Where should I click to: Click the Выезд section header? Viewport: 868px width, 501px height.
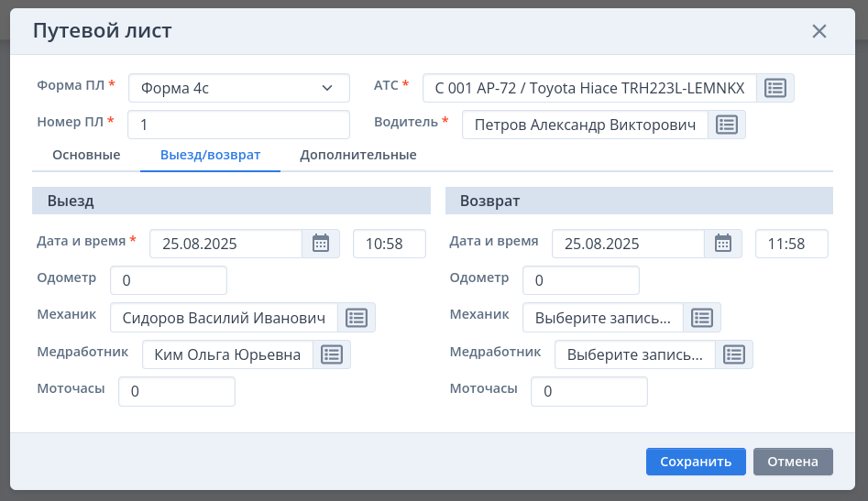[x=231, y=201]
